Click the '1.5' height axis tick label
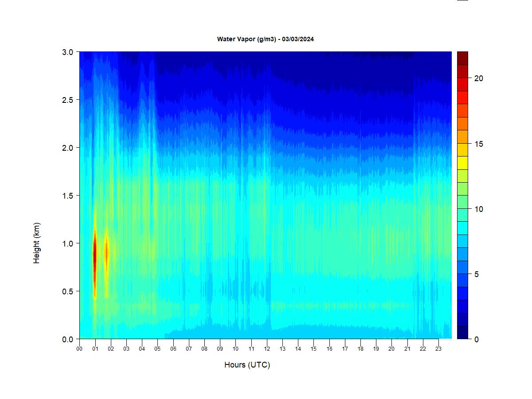Viewport: 532px width, 399px height. click(68, 196)
